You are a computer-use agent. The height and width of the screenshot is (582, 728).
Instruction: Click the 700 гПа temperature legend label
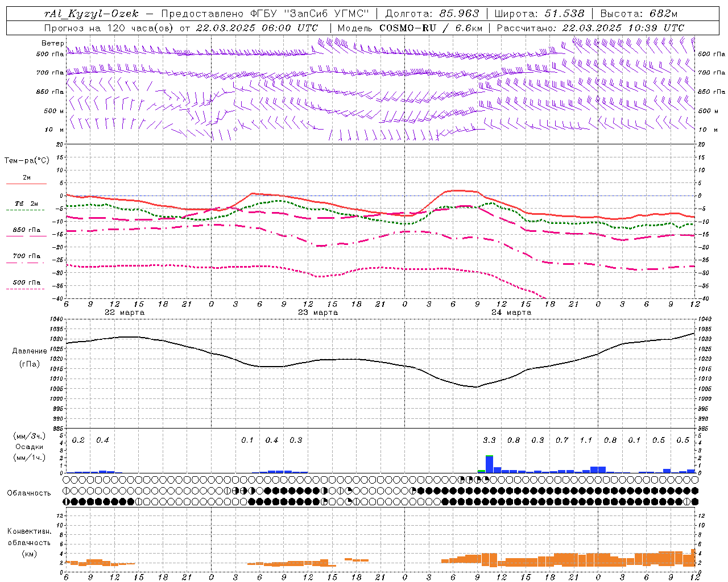[27, 256]
